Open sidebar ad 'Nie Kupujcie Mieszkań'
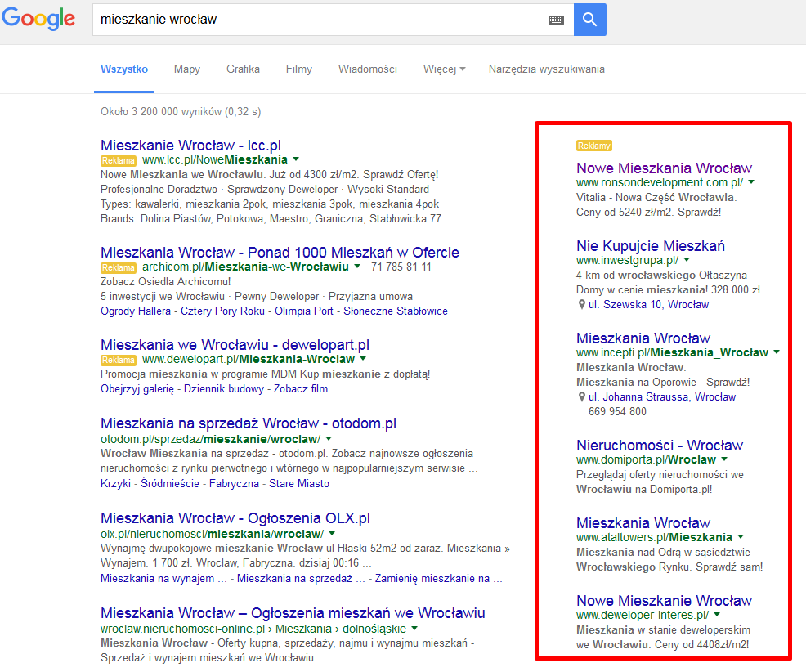This screenshot has width=806, height=672. pyautogui.click(x=650, y=246)
